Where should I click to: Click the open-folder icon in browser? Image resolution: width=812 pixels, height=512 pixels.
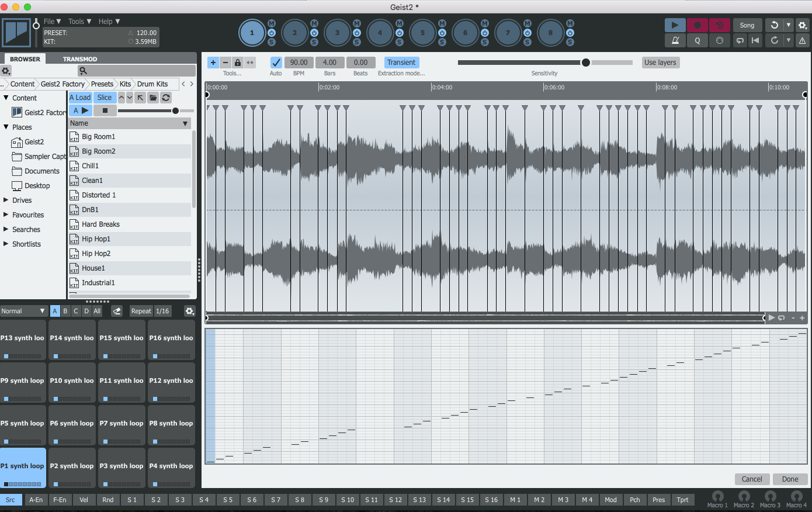tap(153, 98)
